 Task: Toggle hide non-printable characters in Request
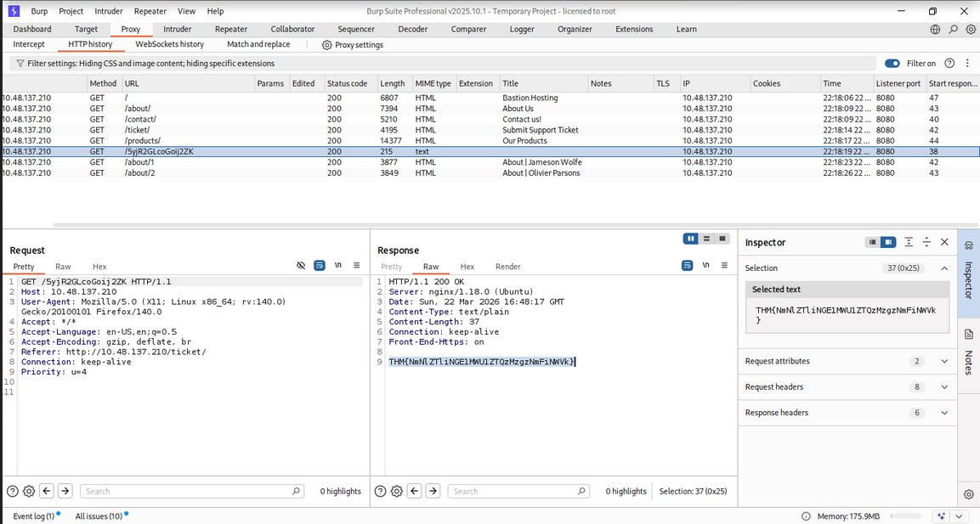[301, 266]
